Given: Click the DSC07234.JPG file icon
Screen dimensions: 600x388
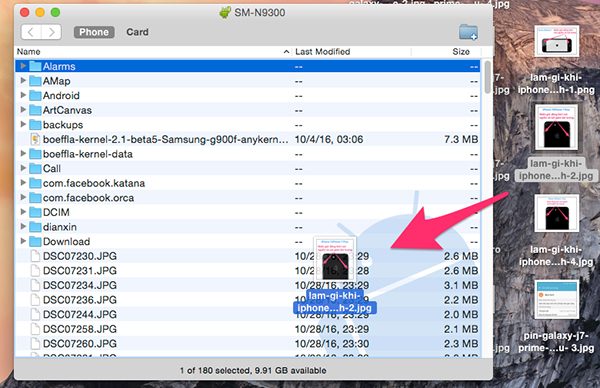Looking at the screenshot, I should 35,285.
